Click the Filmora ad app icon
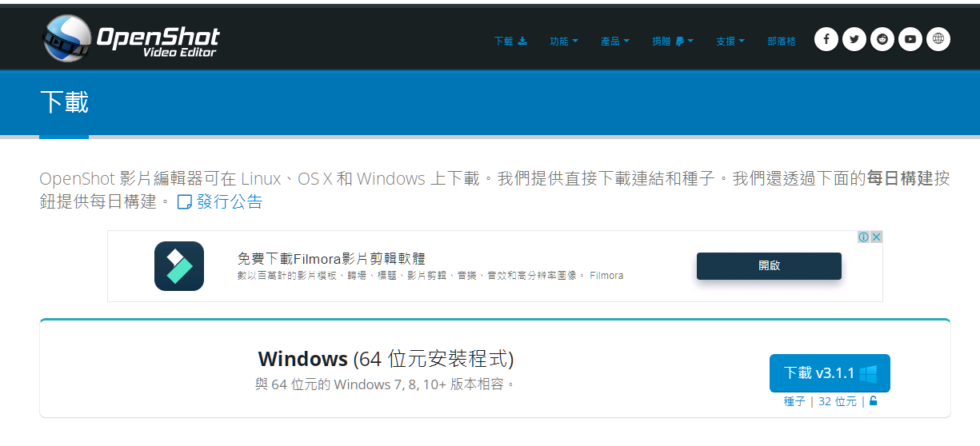This screenshot has width=980, height=446. 179,266
